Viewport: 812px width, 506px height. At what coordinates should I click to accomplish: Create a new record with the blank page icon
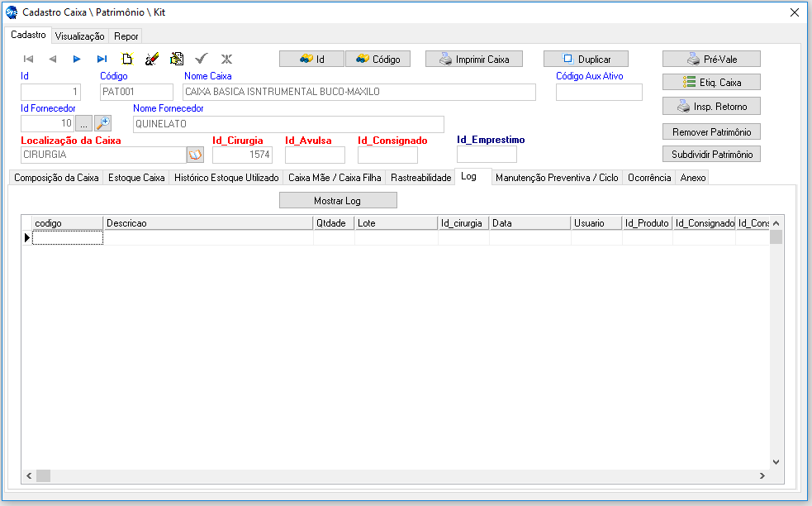coord(127,59)
